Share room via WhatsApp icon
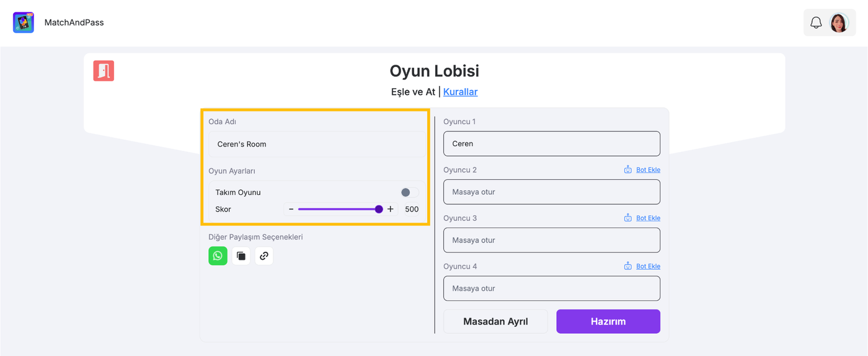Screen dimensions: 868x356 coord(218,256)
